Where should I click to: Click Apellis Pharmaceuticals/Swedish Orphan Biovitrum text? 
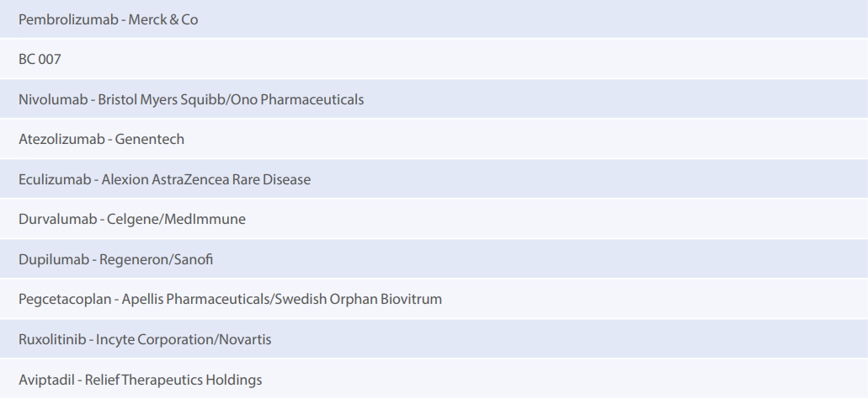282,299
